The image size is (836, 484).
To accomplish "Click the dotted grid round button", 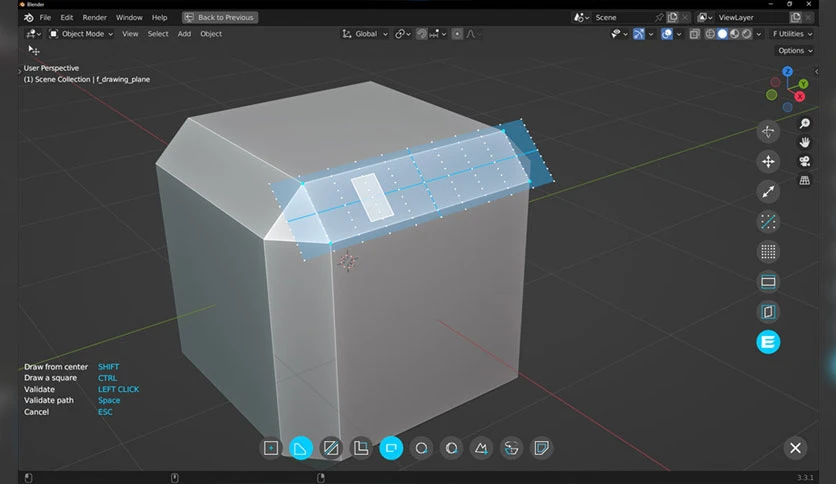I will click(x=768, y=252).
